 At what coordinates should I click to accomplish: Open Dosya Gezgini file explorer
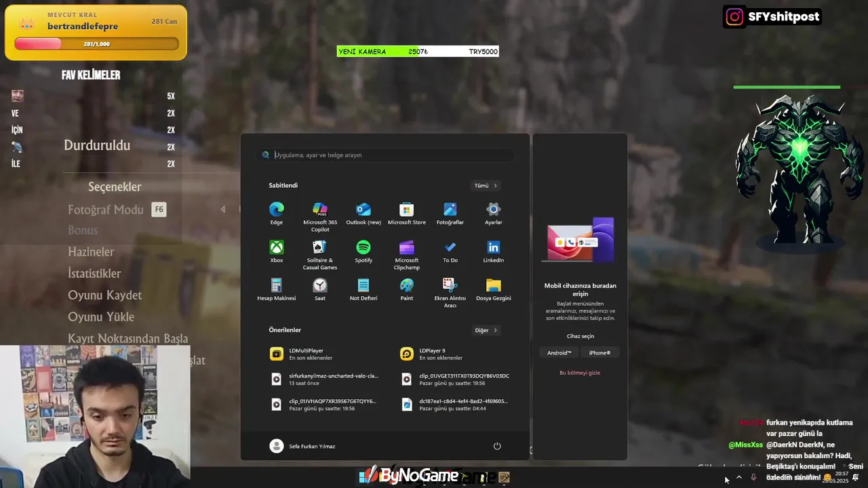point(494,289)
